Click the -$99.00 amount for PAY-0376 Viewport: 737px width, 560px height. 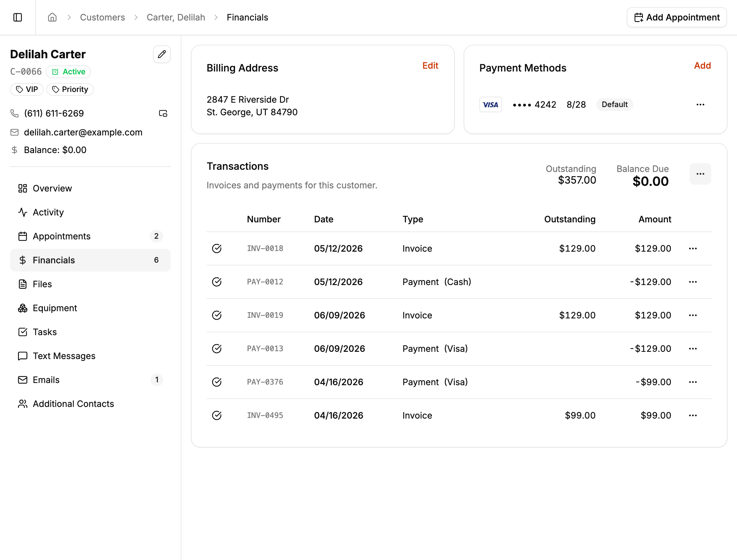point(653,382)
